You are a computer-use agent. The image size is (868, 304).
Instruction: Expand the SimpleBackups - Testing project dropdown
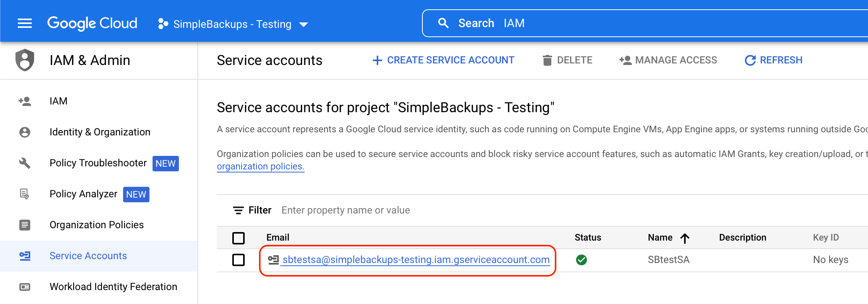pyautogui.click(x=233, y=24)
